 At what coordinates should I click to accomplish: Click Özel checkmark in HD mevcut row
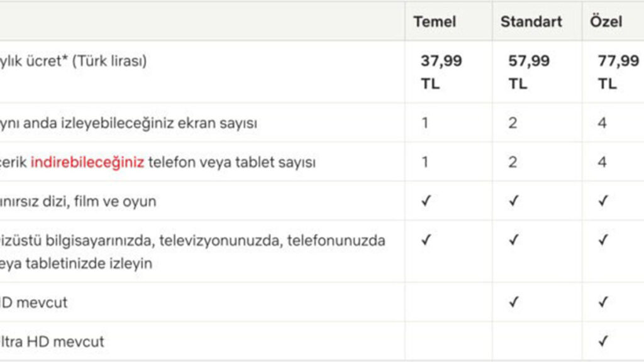(603, 302)
